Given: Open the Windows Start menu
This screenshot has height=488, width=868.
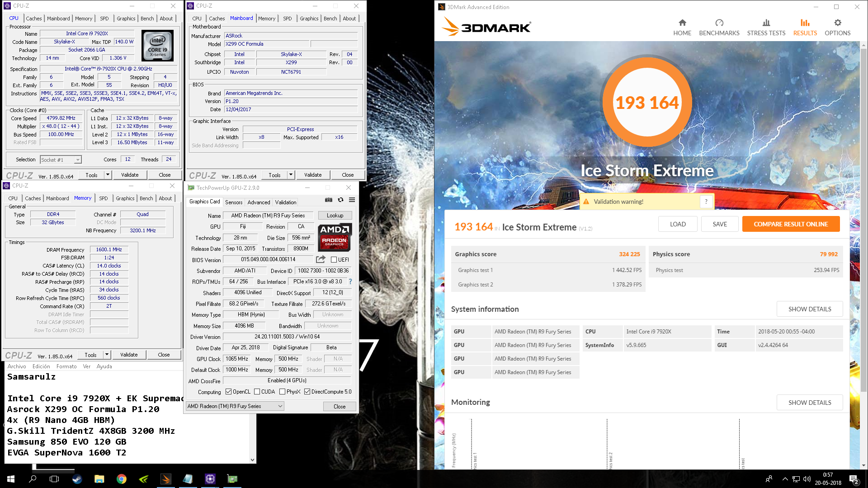Looking at the screenshot, I should [11, 479].
